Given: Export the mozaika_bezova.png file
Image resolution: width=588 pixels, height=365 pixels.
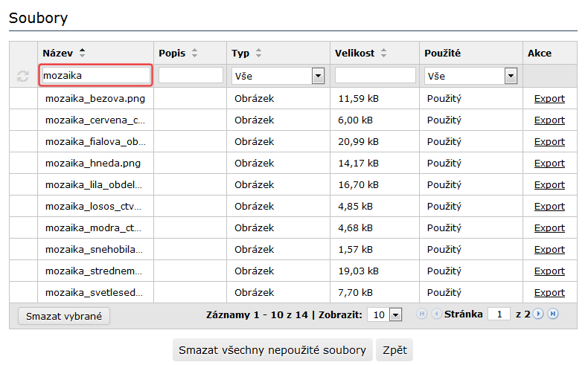Looking at the screenshot, I should point(549,98).
